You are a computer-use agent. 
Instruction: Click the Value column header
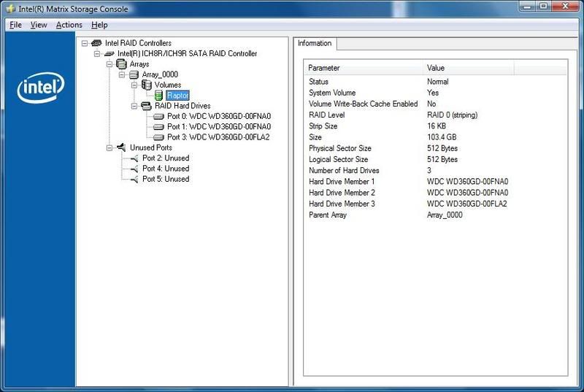[469, 68]
